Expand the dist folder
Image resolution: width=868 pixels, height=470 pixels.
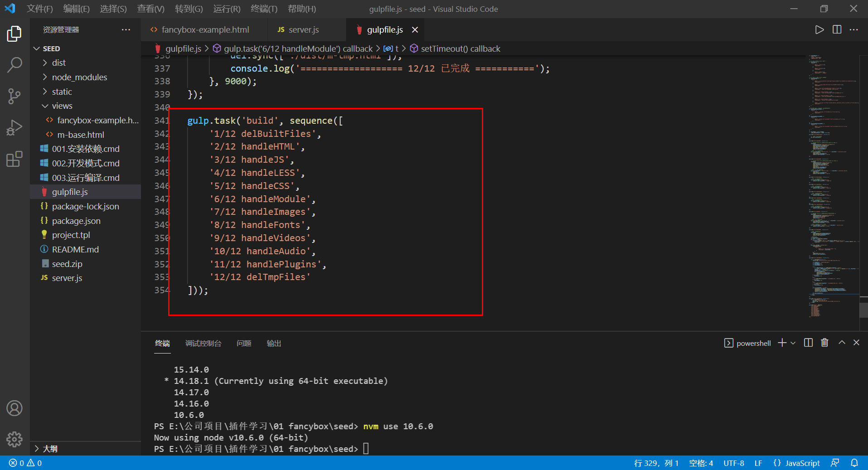click(x=85, y=63)
